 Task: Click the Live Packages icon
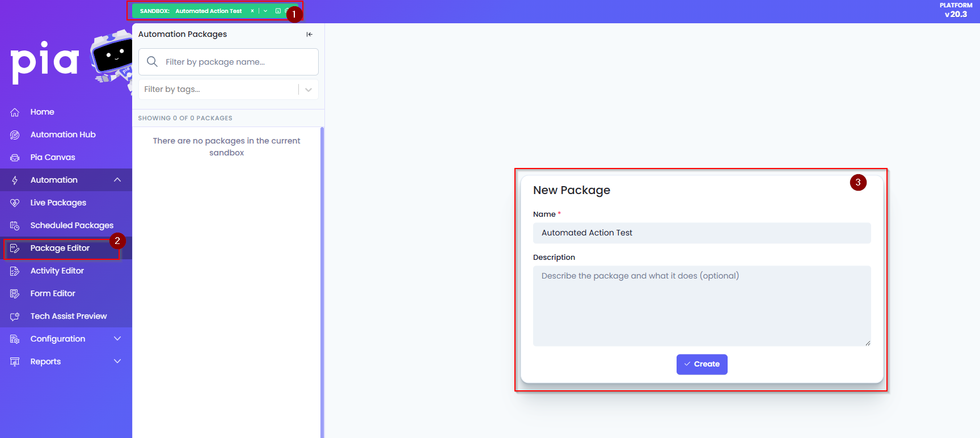(15, 203)
